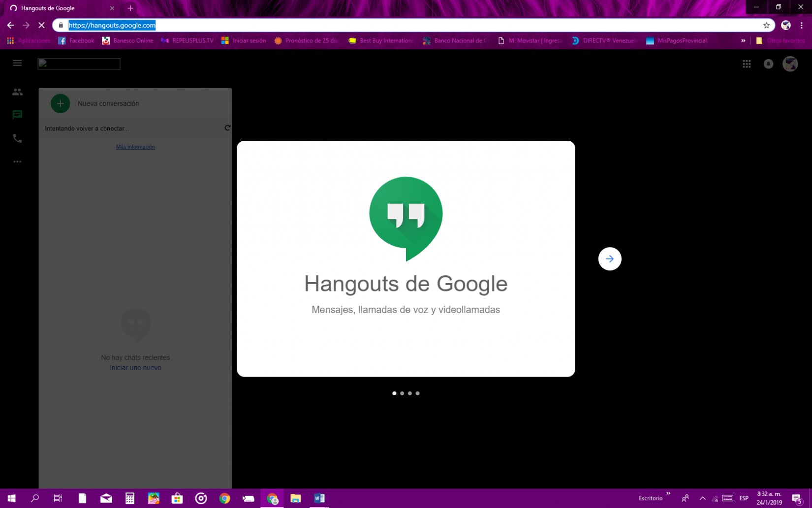Open the Mail app from the taskbar
This screenshot has height=508, width=812.
(106, 498)
